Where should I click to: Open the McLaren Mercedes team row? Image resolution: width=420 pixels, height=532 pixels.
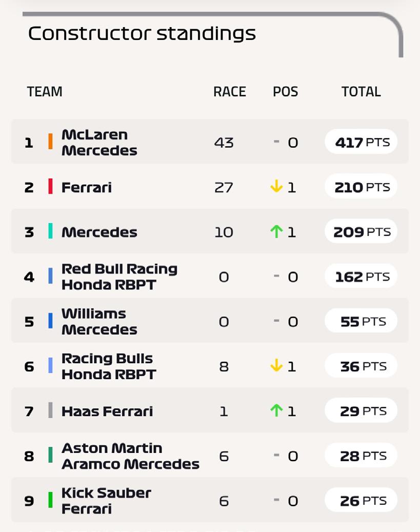(x=99, y=143)
